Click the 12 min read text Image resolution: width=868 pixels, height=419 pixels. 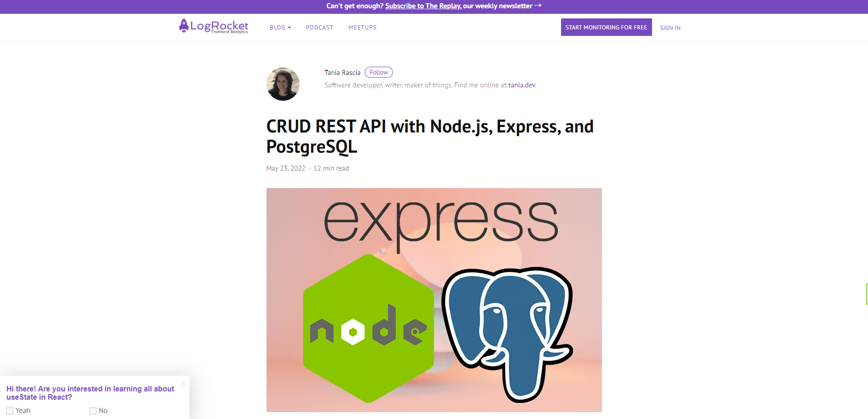click(x=331, y=168)
